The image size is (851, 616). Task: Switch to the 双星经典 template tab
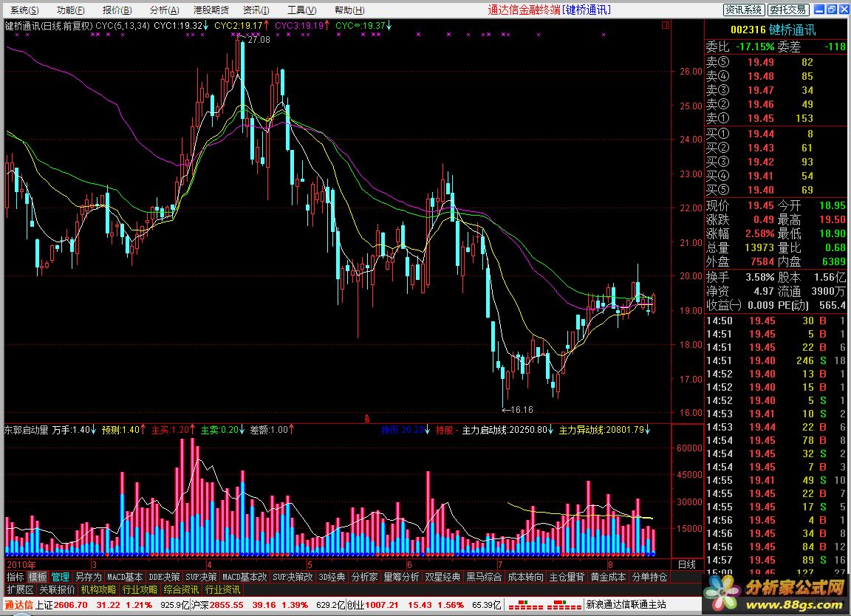[443, 577]
